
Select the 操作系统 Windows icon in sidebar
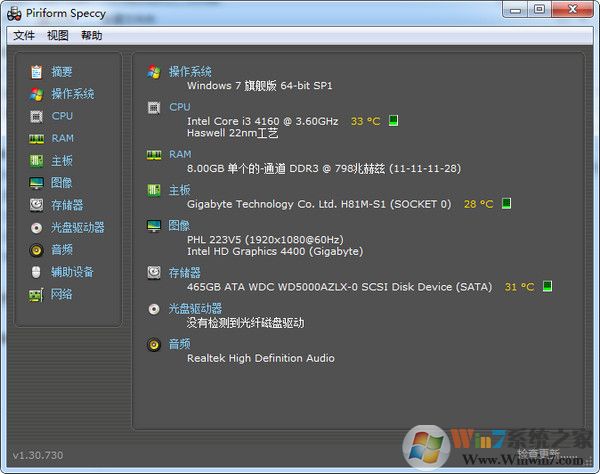[x=37, y=94]
